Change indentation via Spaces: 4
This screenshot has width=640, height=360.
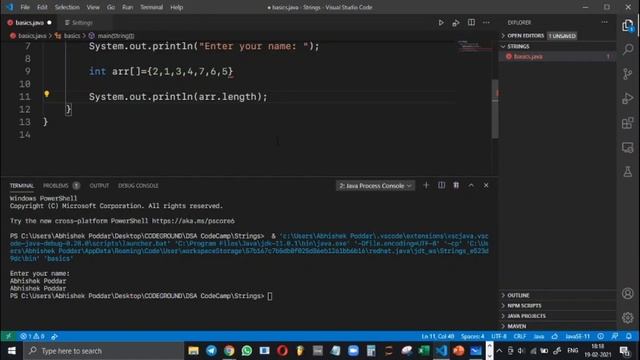coord(472,336)
